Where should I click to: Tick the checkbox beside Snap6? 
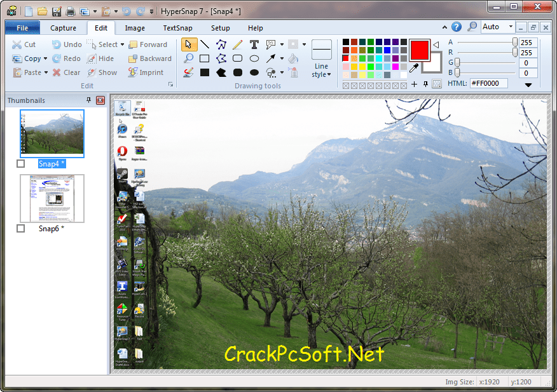coord(20,228)
